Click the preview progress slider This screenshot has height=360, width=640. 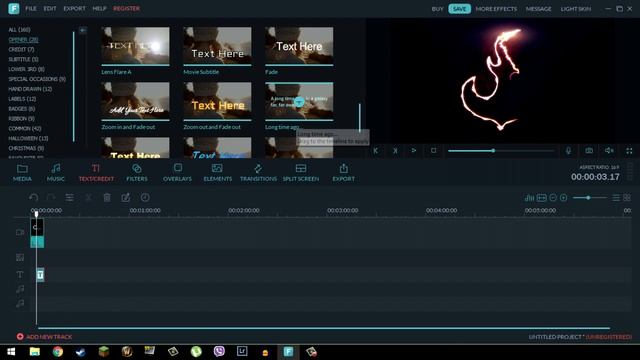(501, 151)
